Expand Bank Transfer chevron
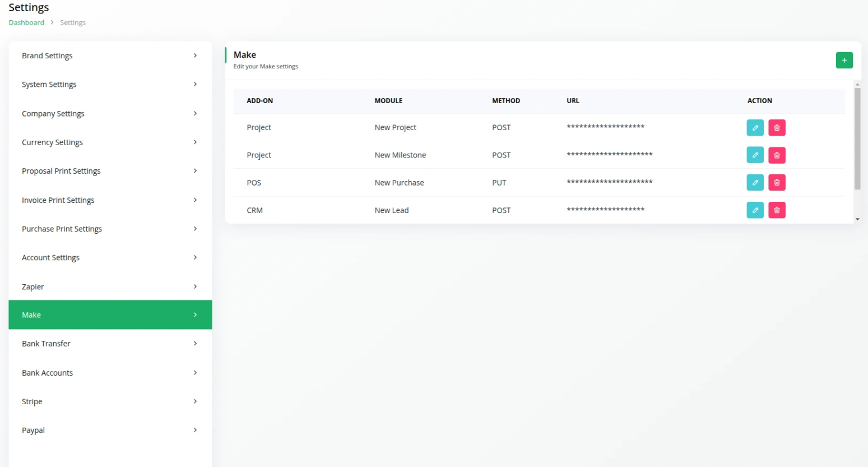 [195, 343]
